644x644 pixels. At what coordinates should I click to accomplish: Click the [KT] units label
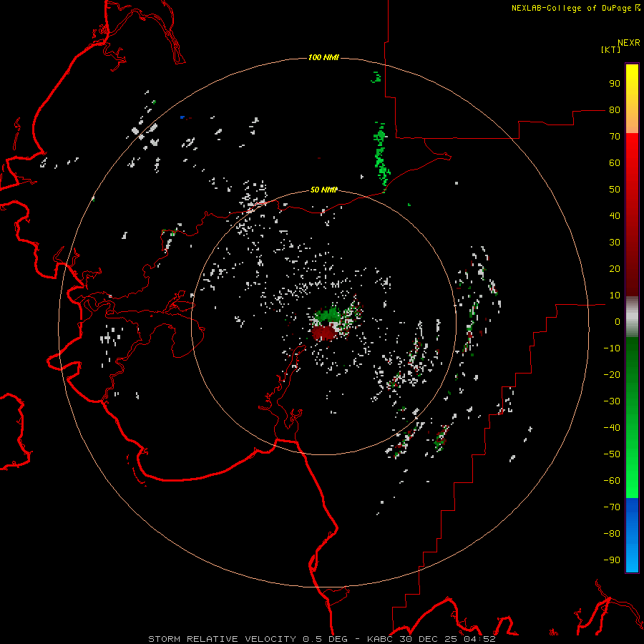pyautogui.click(x=611, y=49)
